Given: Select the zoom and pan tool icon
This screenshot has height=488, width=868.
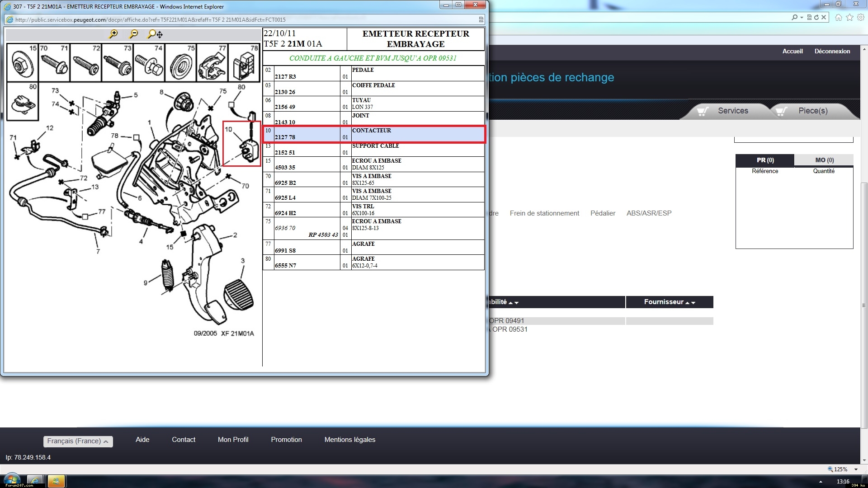Looking at the screenshot, I should point(155,34).
